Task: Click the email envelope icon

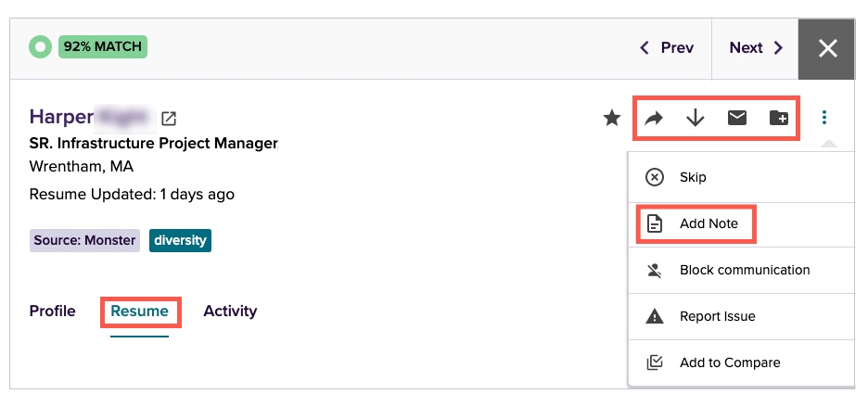Action: 737,118
